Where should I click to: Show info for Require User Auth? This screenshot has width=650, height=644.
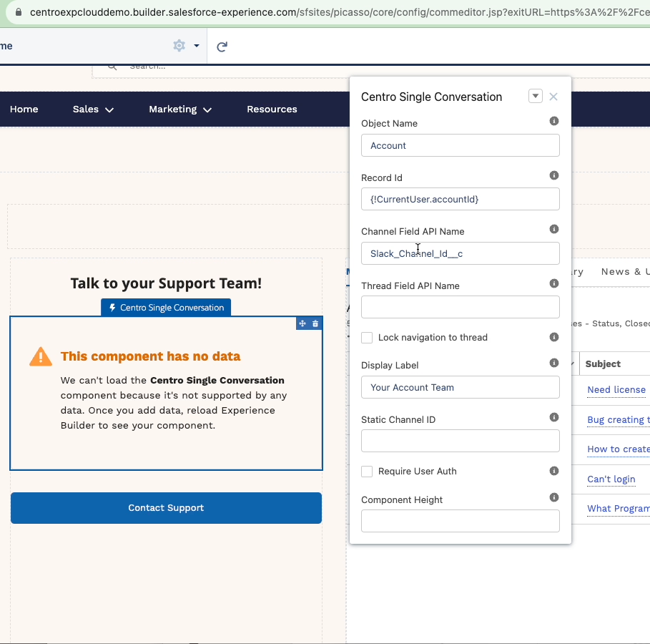(554, 471)
